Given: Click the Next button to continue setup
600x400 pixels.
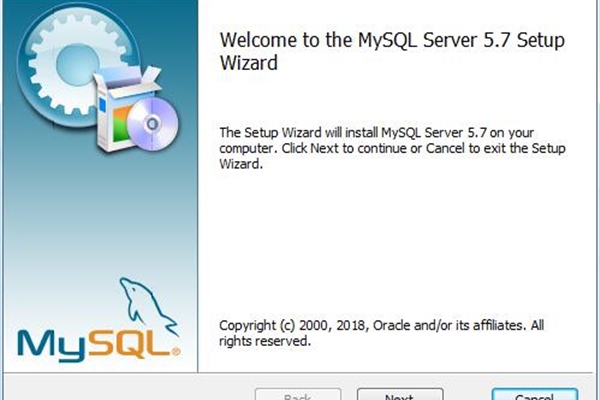Looking at the screenshot, I should click(x=400, y=394).
